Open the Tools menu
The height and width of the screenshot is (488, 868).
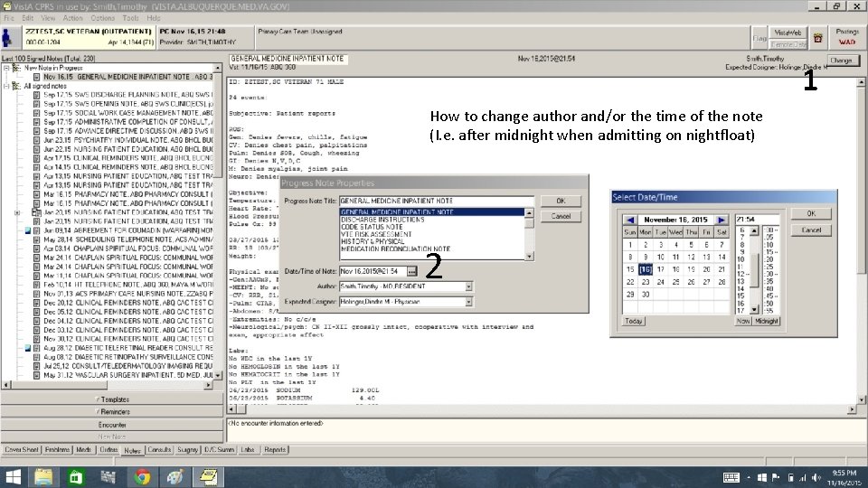130,18
